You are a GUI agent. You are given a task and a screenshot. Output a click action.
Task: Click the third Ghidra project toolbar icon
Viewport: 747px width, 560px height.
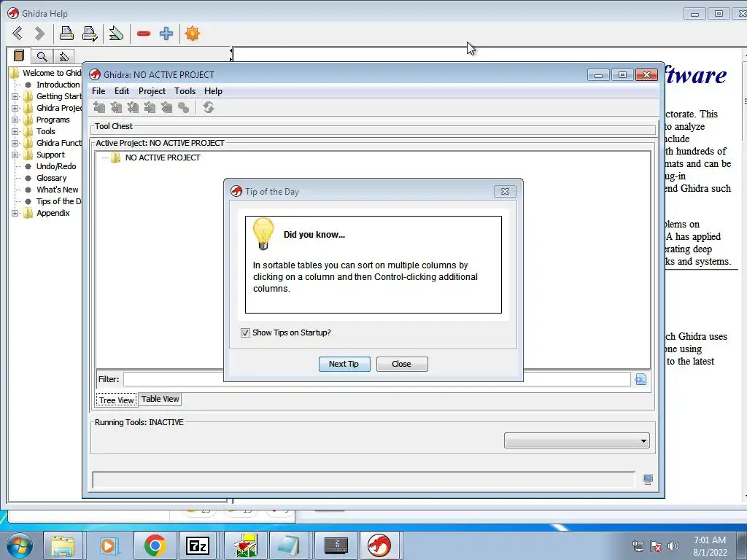click(x=133, y=108)
